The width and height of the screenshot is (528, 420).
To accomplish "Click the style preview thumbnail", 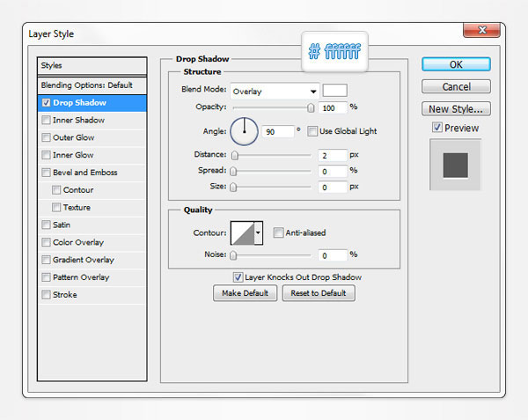I will click(x=455, y=165).
